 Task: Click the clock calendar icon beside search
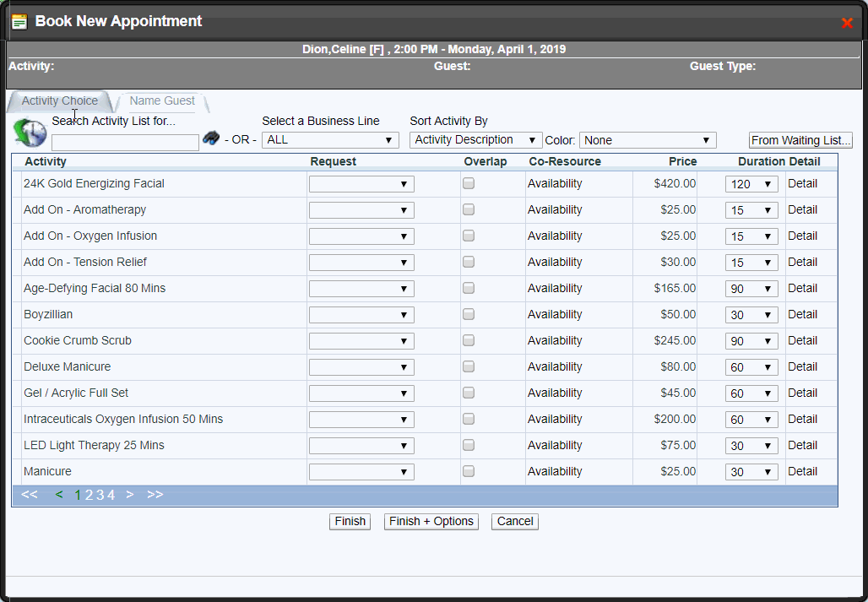(30, 133)
